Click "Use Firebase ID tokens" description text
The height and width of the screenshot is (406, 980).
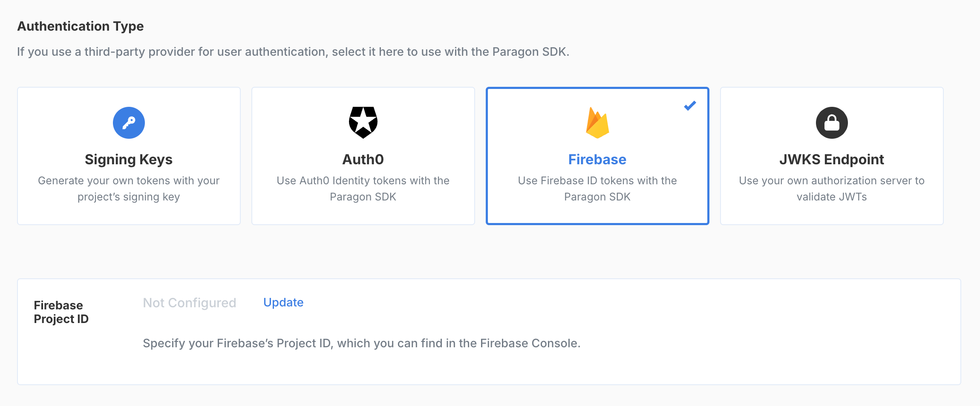(x=597, y=181)
